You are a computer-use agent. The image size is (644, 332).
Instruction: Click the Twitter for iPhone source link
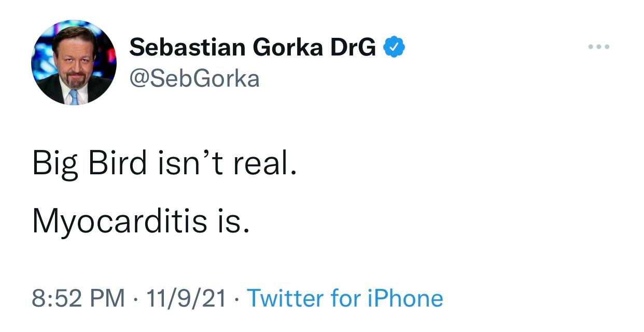point(345,298)
